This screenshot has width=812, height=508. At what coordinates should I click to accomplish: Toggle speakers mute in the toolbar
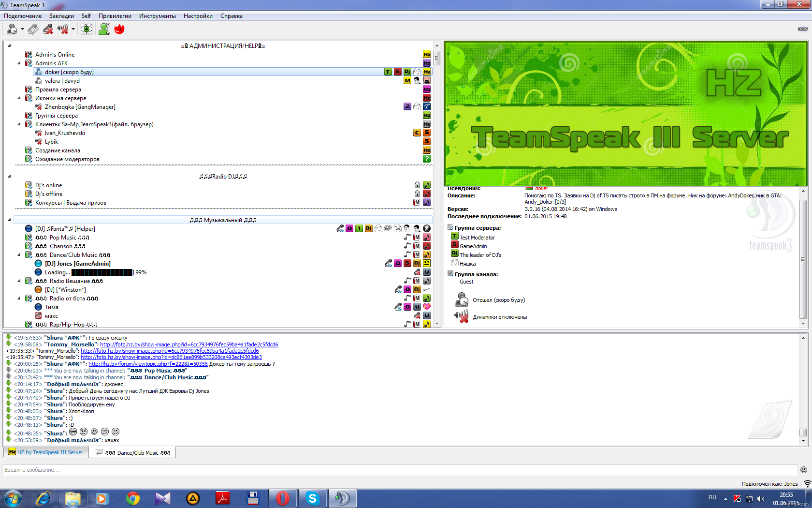click(x=63, y=30)
